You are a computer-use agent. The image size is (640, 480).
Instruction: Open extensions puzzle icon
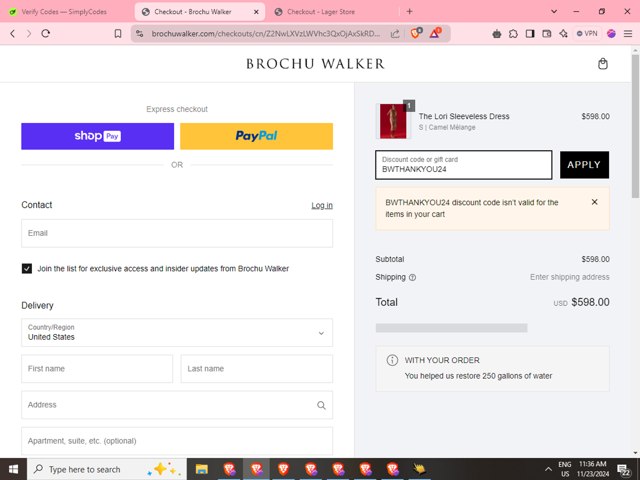(513, 34)
